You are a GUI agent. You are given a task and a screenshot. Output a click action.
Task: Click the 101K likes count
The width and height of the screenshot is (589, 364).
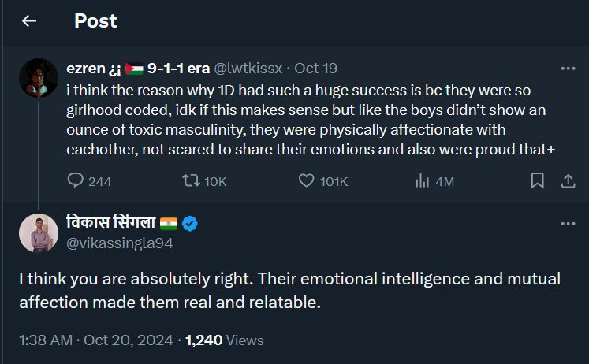[x=334, y=181]
